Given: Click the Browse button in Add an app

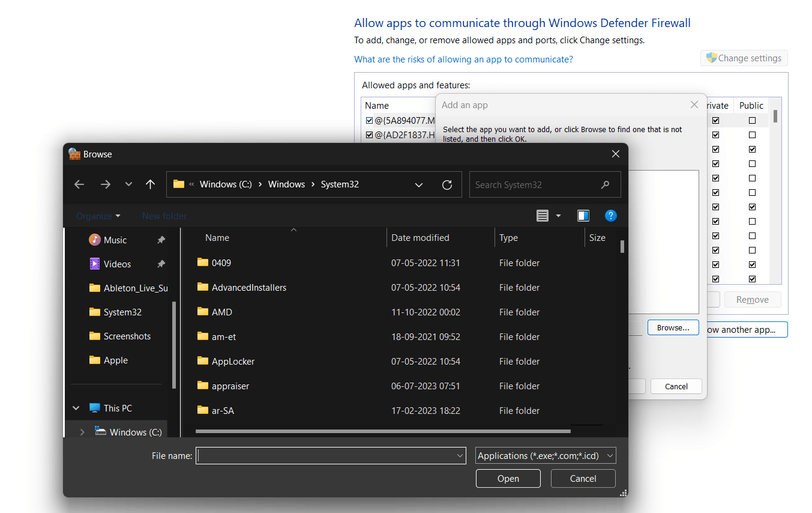Looking at the screenshot, I should point(673,327).
